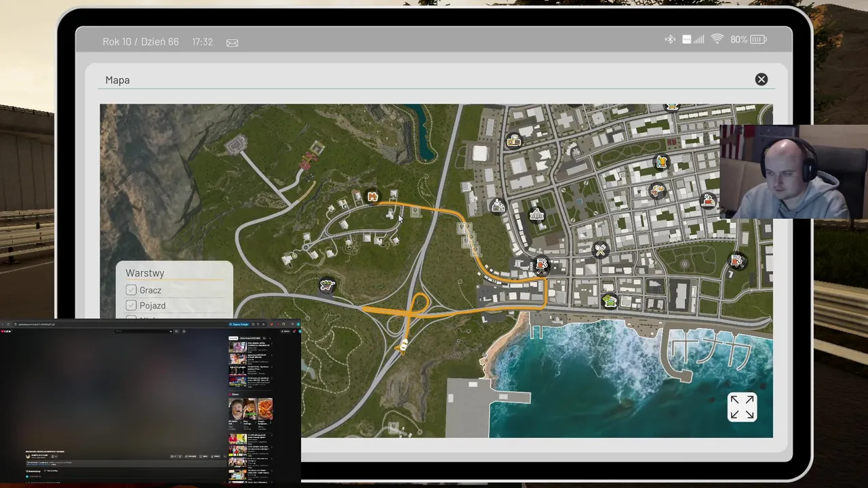
Task: Toggle the Gracz layer checkbox
Action: pyautogui.click(x=131, y=290)
